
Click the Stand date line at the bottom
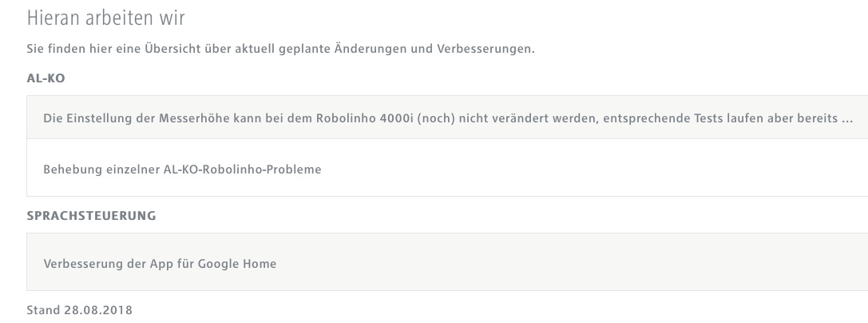point(79,309)
